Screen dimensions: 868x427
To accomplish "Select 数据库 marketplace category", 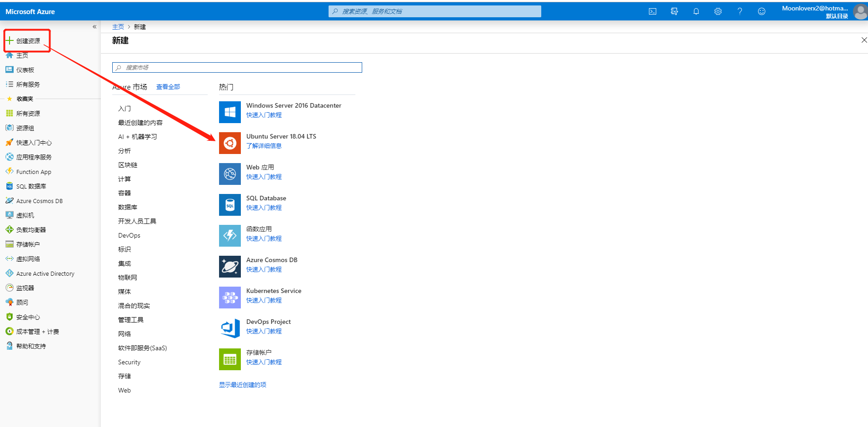I will tap(128, 207).
